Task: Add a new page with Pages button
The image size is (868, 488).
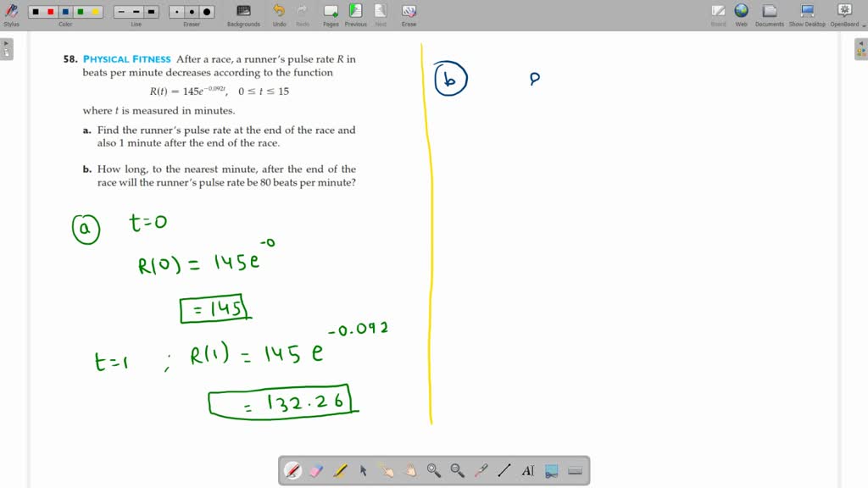Action: pos(330,13)
